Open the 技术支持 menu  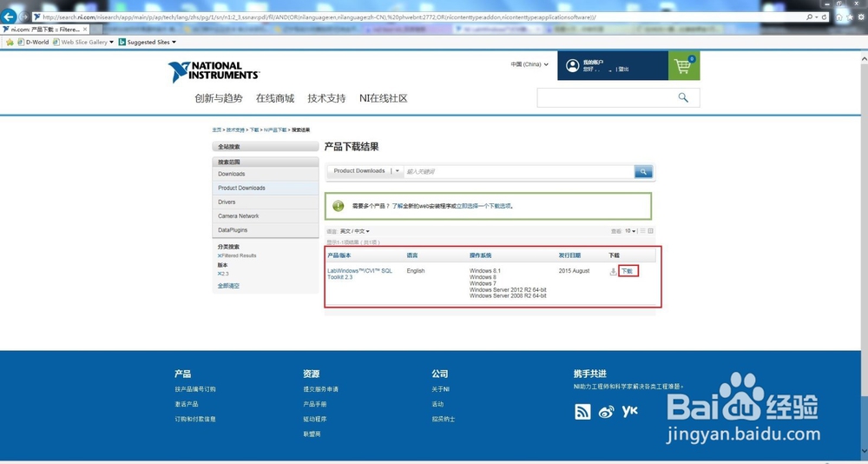click(326, 98)
